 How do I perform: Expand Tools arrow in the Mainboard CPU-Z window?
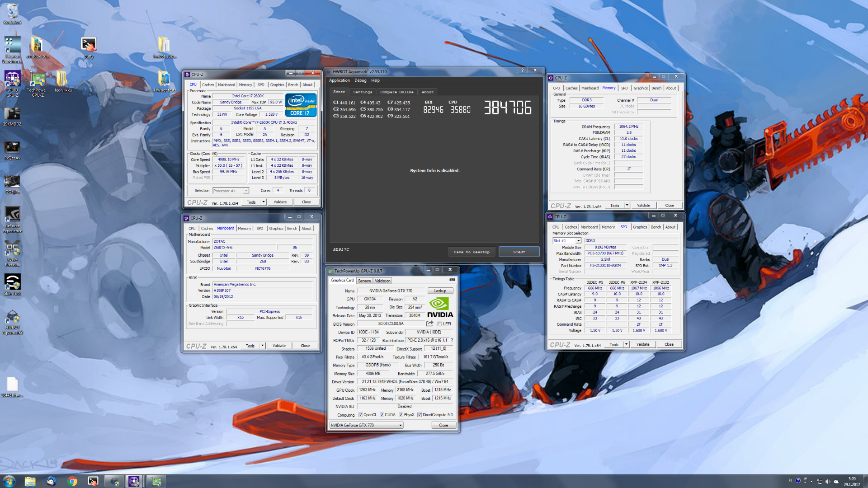tap(263, 346)
